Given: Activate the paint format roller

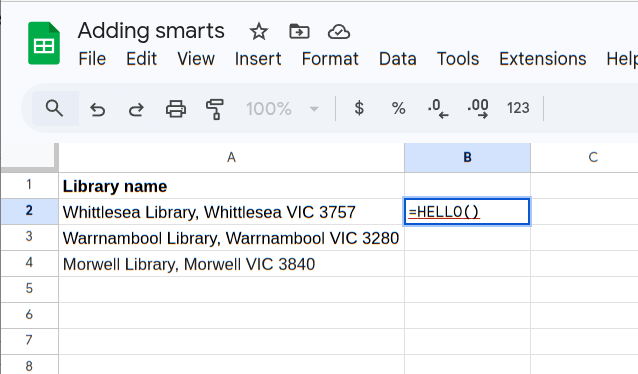Looking at the screenshot, I should 215,109.
